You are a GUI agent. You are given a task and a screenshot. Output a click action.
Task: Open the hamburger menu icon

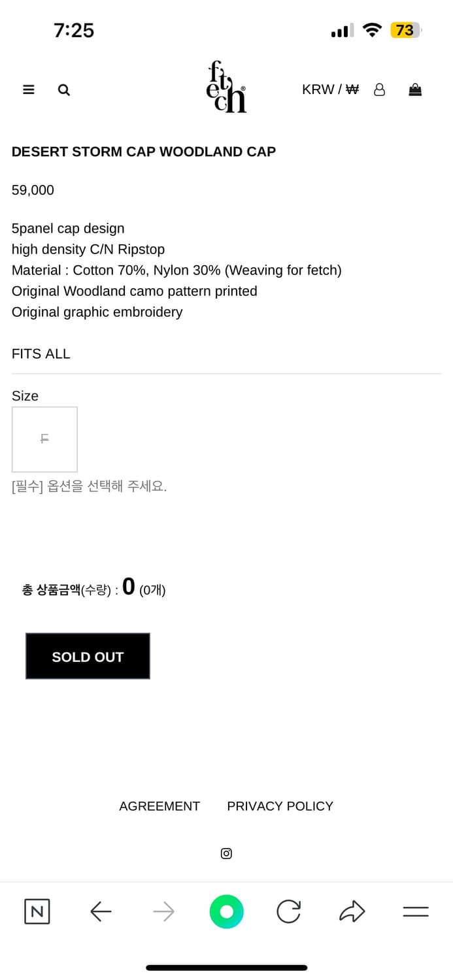pos(29,90)
